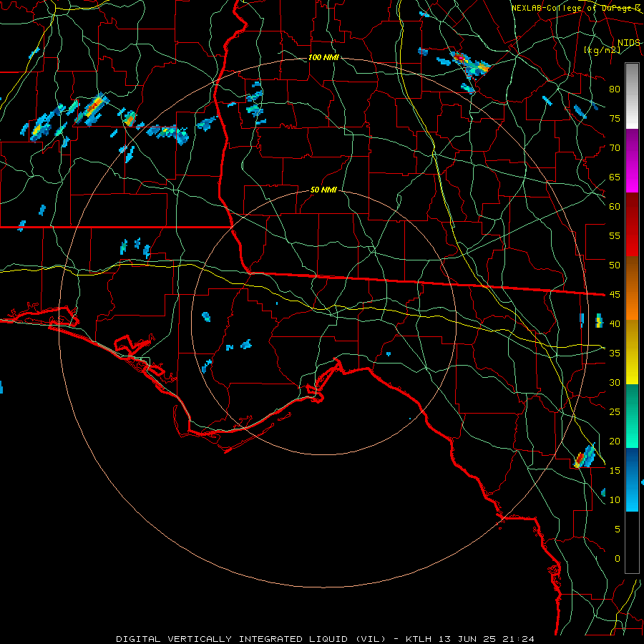Click the color scale value 50

615,265
